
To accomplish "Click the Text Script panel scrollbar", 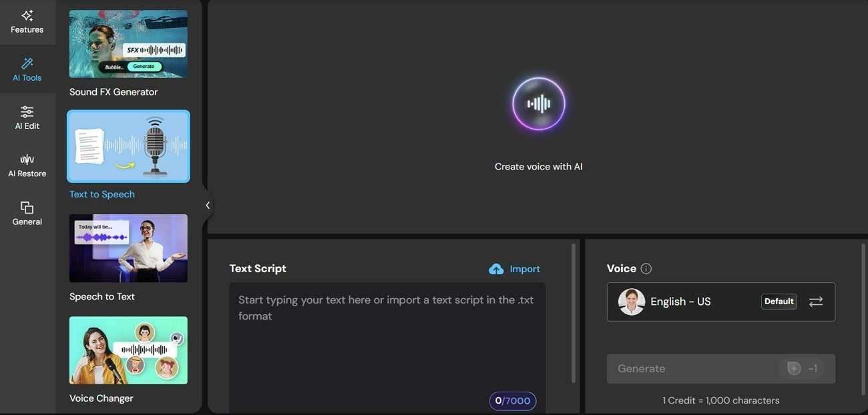I will pyautogui.click(x=573, y=314).
